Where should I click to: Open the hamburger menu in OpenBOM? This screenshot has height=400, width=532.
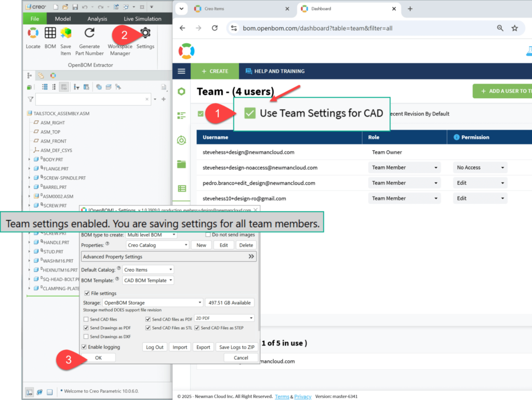tap(181, 71)
